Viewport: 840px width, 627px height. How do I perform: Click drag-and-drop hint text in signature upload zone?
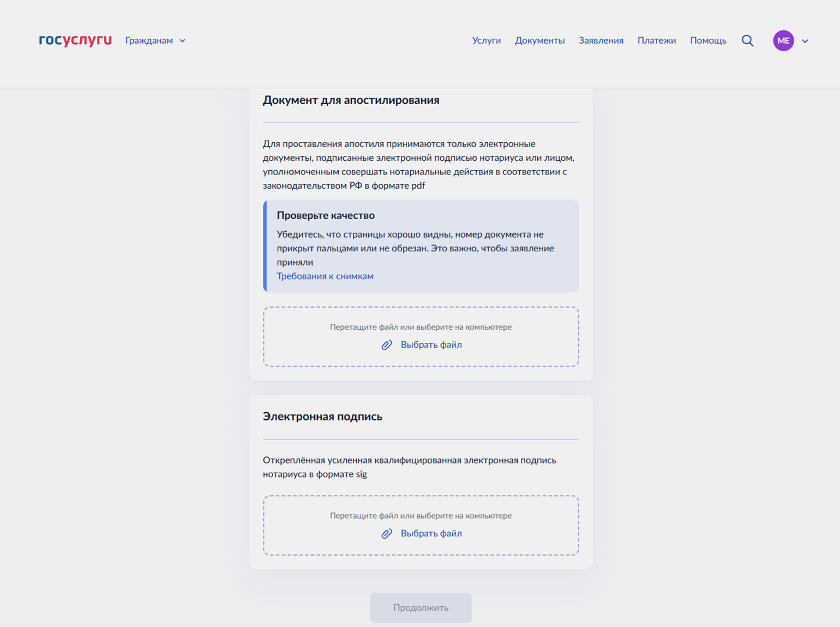tap(421, 516)
